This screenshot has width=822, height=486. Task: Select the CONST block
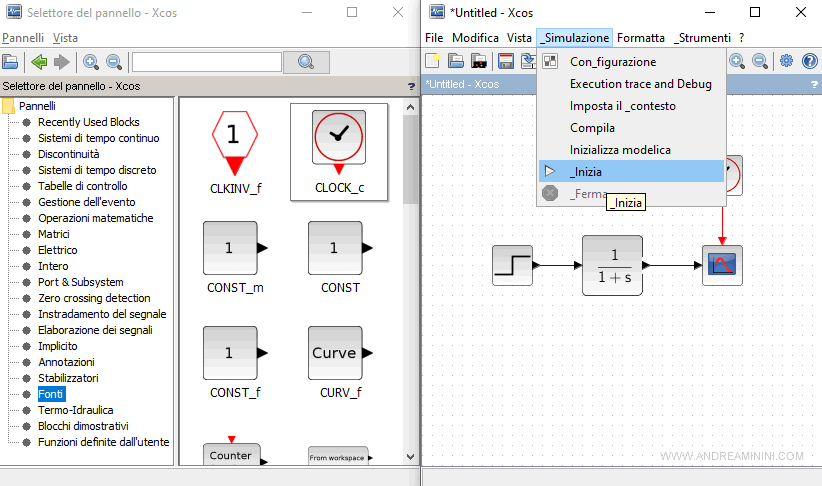340,257
